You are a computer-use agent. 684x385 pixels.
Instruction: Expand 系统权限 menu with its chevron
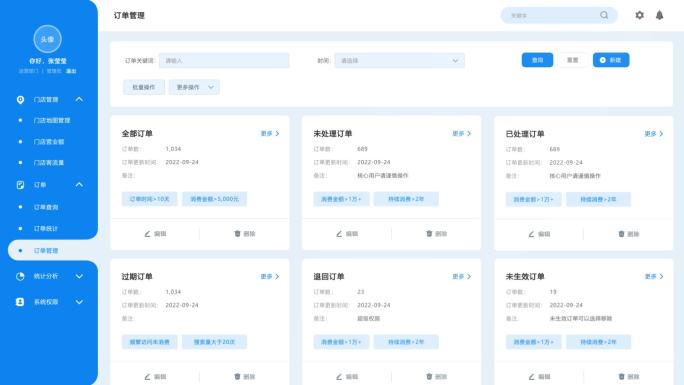(79, 302)
